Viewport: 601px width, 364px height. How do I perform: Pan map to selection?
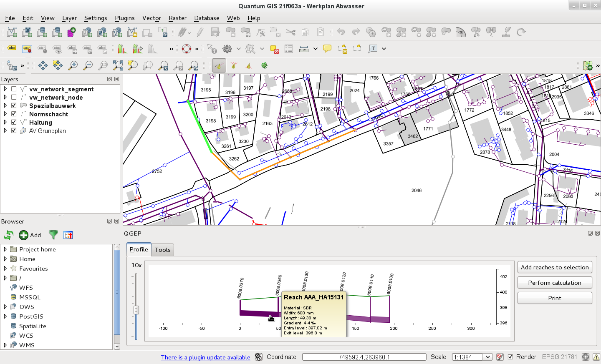pos(58,65)
